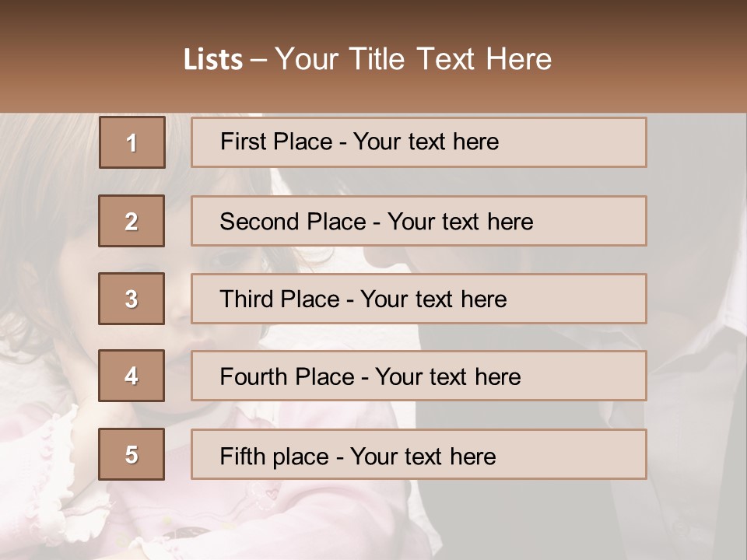
Task: Click the number 5 list marker
Action: [132, 454]
